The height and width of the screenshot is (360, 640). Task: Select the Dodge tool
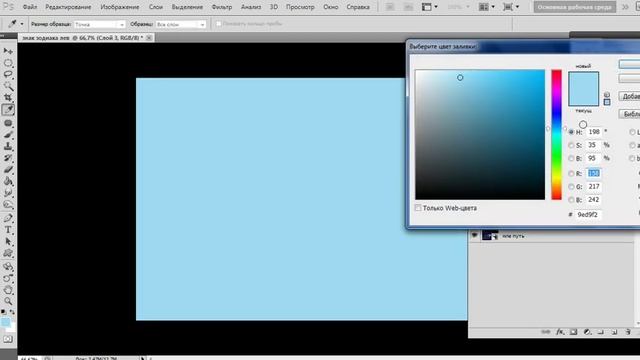click(8, 204)
